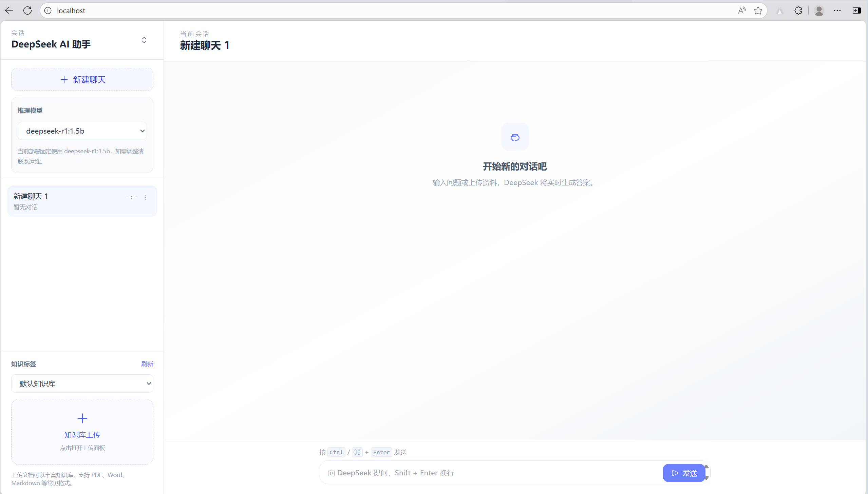Click the site information icon in address bar

[48, 11]
